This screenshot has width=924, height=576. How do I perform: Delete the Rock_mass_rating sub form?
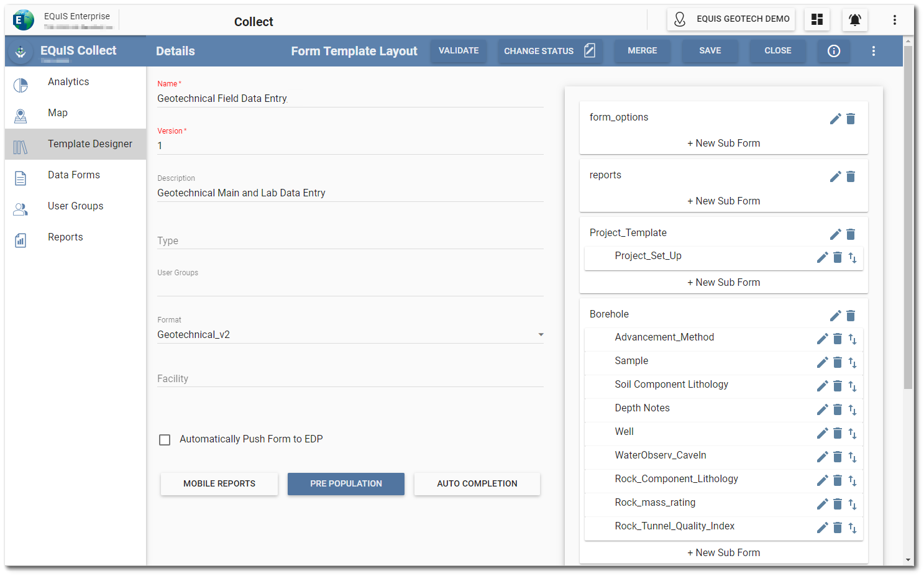coord(837,504)
